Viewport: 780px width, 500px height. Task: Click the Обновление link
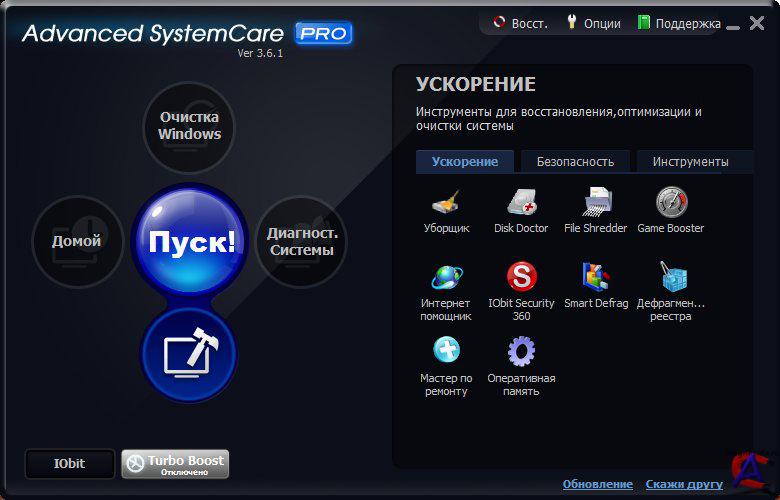coord(597,484)
